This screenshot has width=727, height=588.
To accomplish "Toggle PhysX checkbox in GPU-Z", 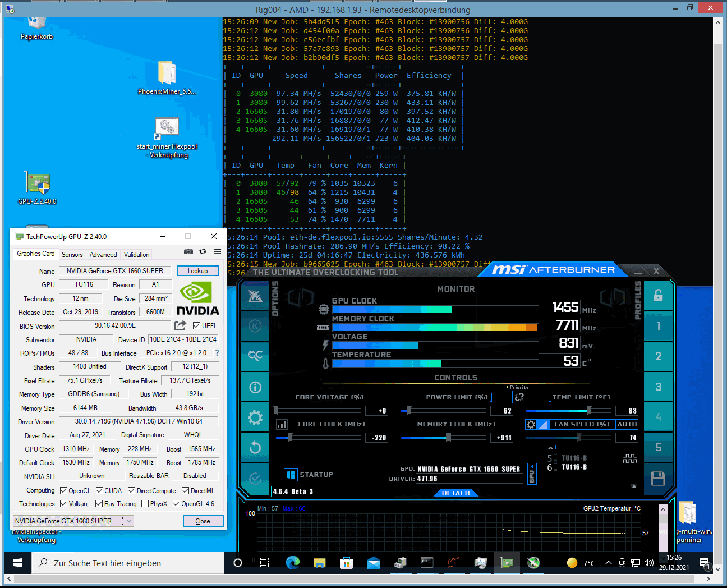I will 145,503.
